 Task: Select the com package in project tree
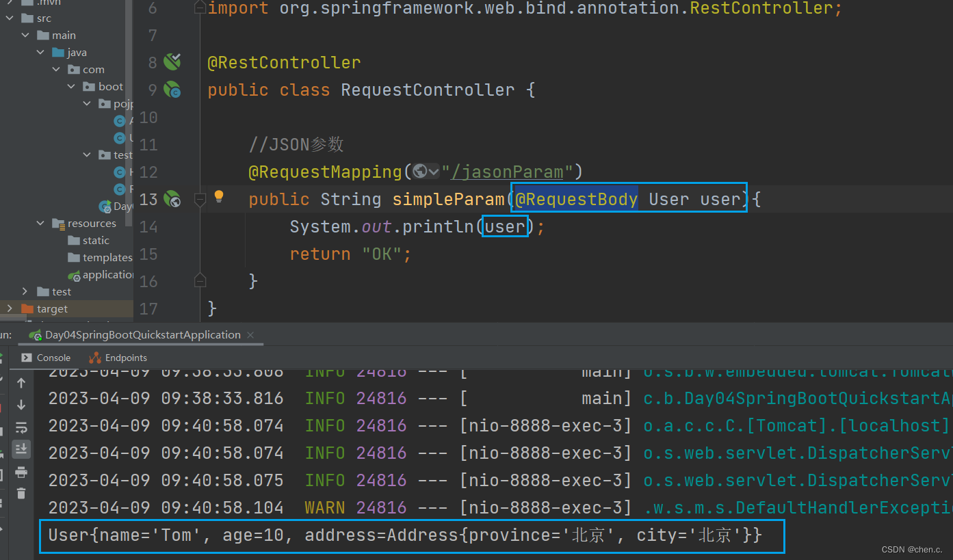pos(86,69)
